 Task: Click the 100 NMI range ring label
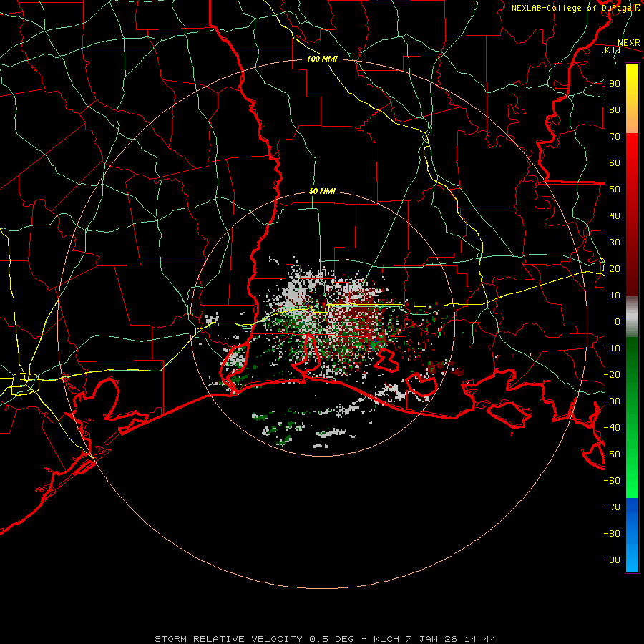[x=322, y=59]
